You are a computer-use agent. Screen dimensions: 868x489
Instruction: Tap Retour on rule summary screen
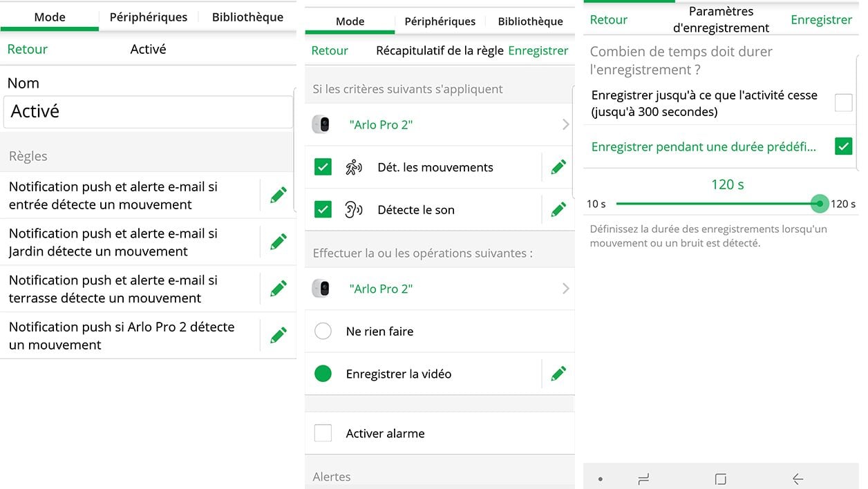tap(330, 50)
